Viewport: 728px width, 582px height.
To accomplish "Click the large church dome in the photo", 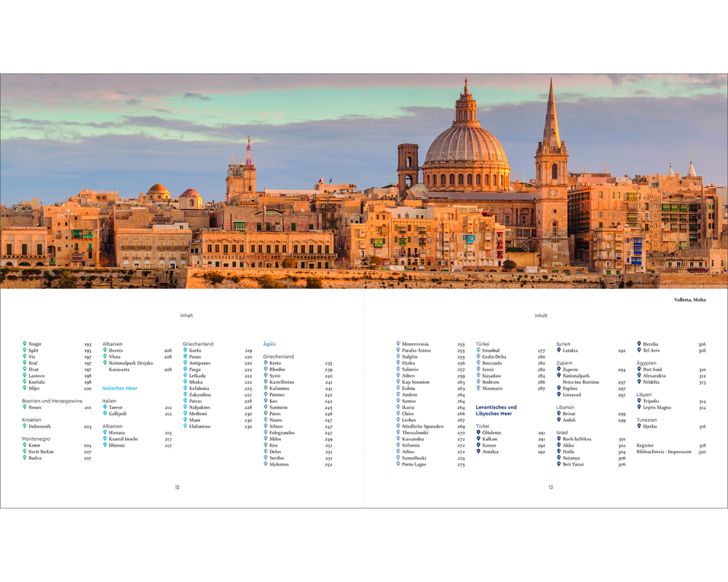I will (466, 145).
